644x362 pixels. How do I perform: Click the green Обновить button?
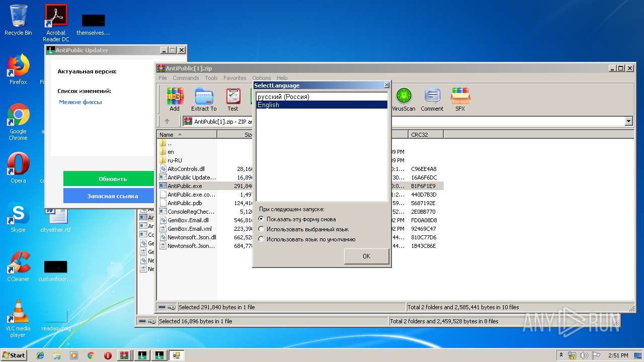(108, 179)
